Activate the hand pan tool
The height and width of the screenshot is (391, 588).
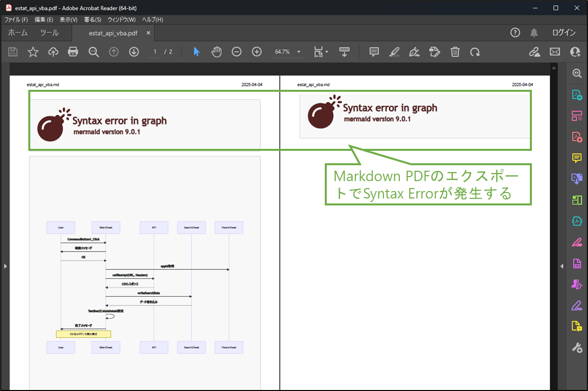[217, 52]
